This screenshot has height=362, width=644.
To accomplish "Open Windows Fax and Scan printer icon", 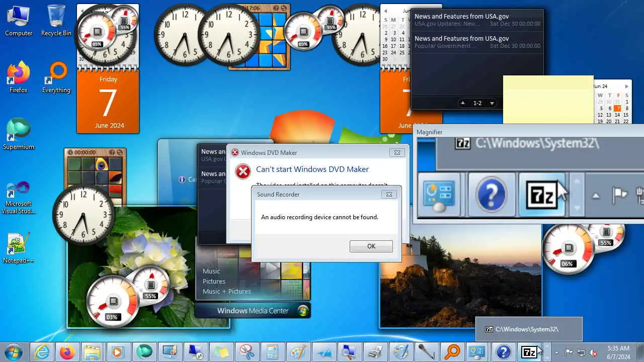I will pos(375,352).
